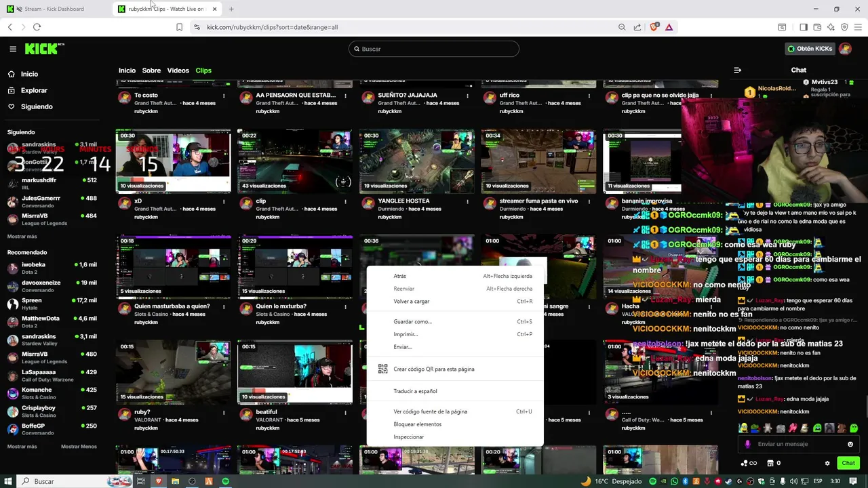Go to 'Inicio' in left sidebar
868x488 pixels.
[x=29, y=74]
